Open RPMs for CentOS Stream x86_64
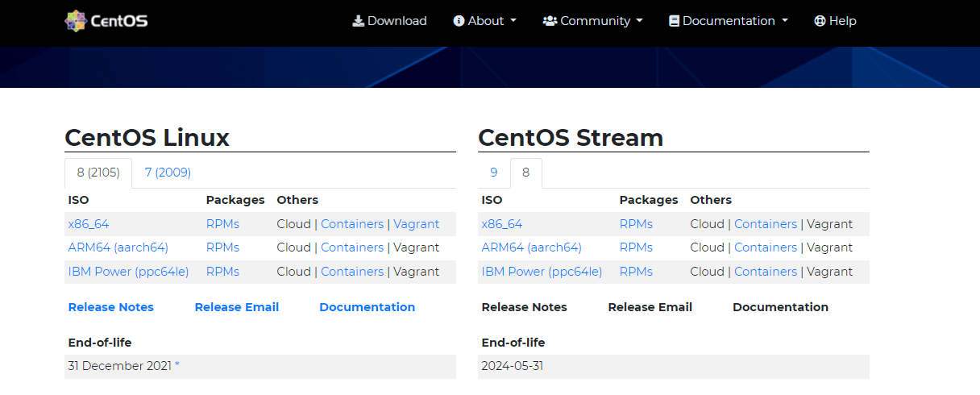980x395 pixels. 636,224
